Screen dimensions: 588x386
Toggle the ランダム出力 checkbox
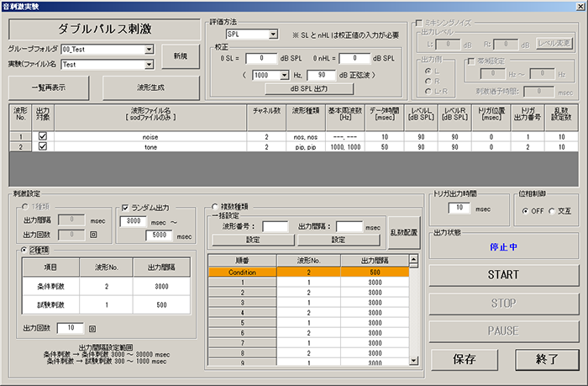click(125, 208)
